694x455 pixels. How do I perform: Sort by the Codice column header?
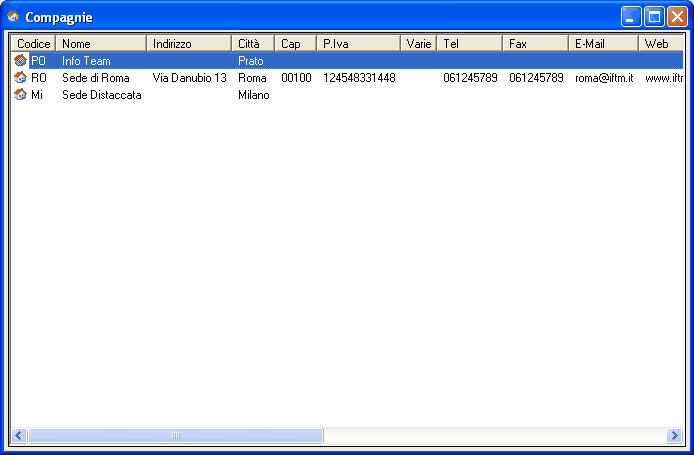tap(33, 43)
